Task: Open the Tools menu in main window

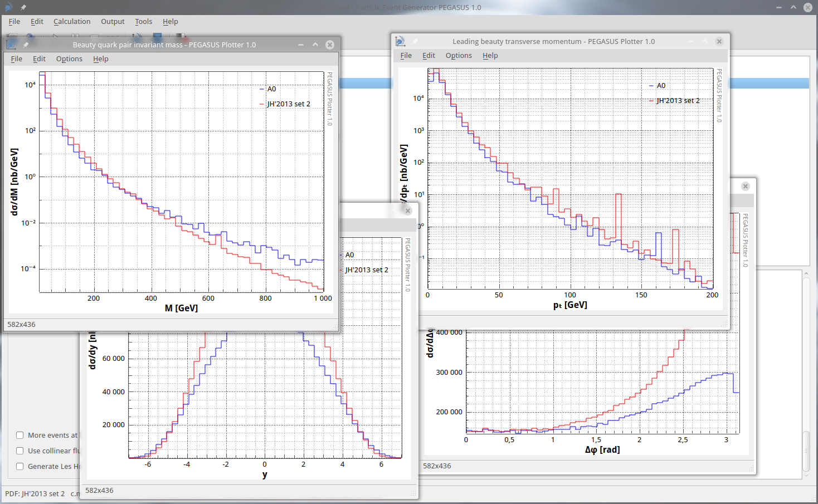Action: point(143,22)
